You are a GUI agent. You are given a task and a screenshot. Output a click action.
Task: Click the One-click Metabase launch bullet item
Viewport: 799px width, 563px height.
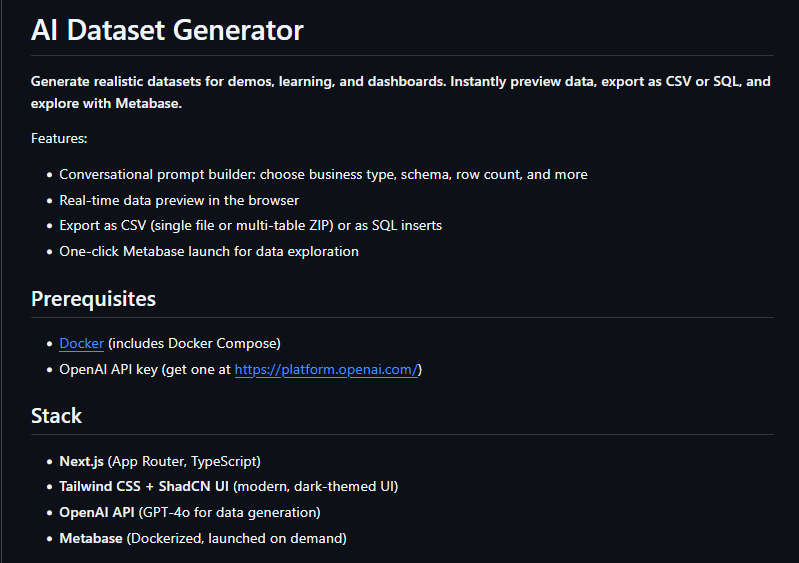[x=209, y=252]
